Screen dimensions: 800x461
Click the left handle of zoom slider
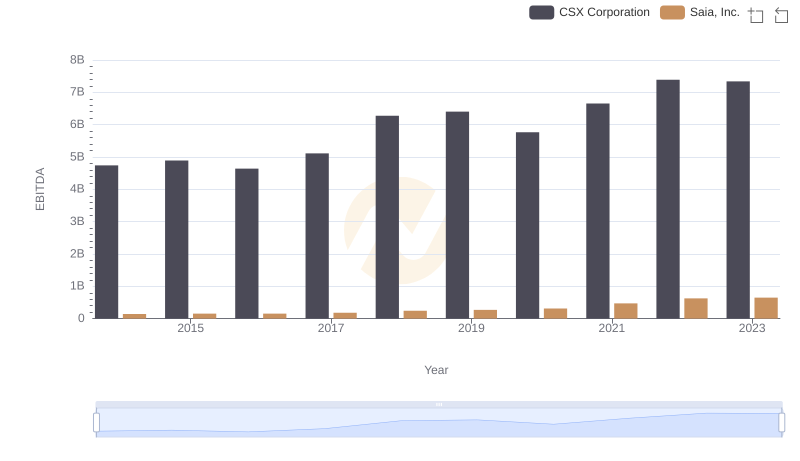point(96,423)
